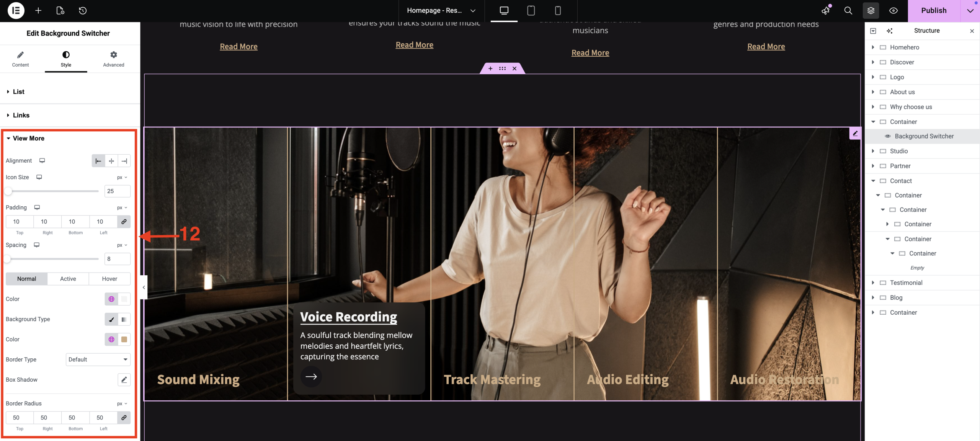The image size is (980, 441).
Task: Click the Box Shadow edit pencil icon
Action: click(x=124, y=379)
